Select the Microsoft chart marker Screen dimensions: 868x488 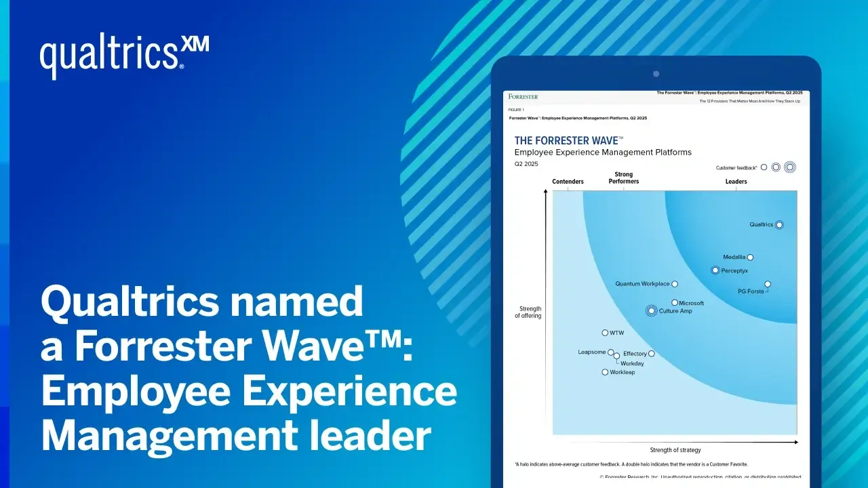coord(675,303)
